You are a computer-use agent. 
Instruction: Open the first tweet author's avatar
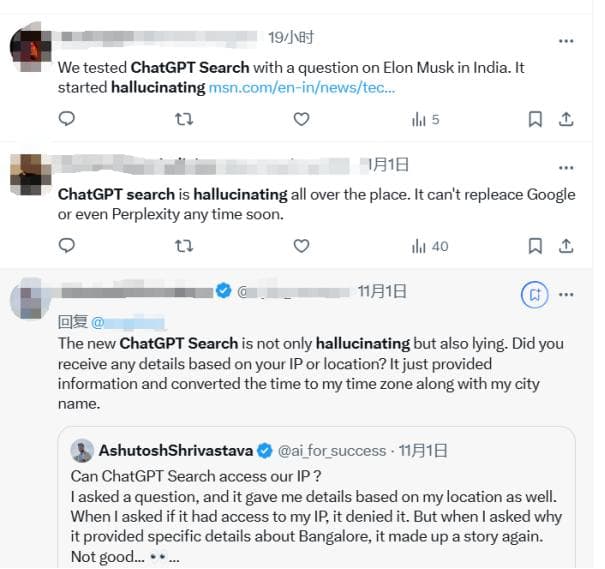pos(30,49)
